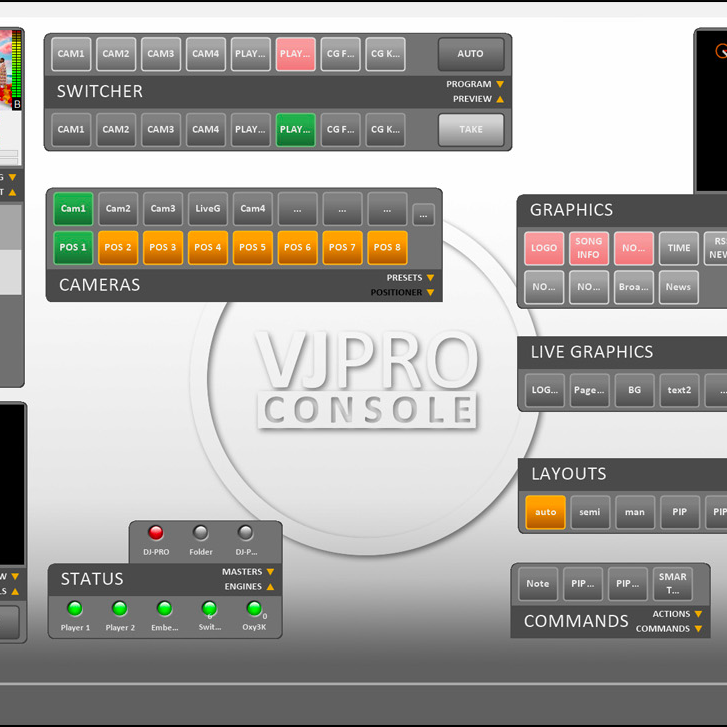
Task: Select CG F... on the program row
Action: tap(340, 54)
